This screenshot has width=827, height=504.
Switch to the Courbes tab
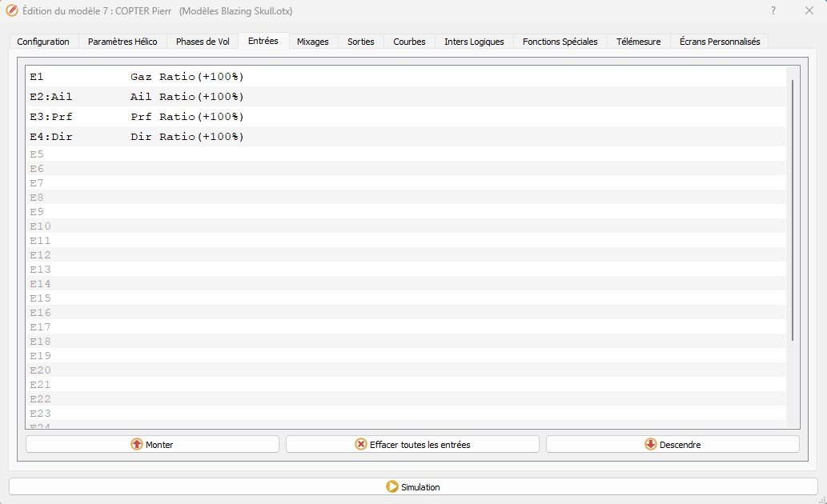coord(409,42)
